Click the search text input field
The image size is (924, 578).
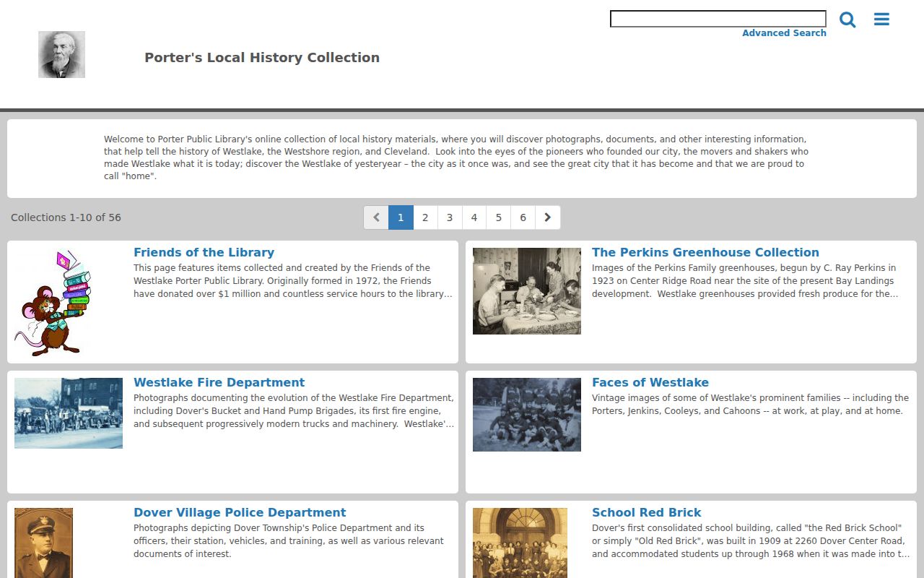point(718,19)
